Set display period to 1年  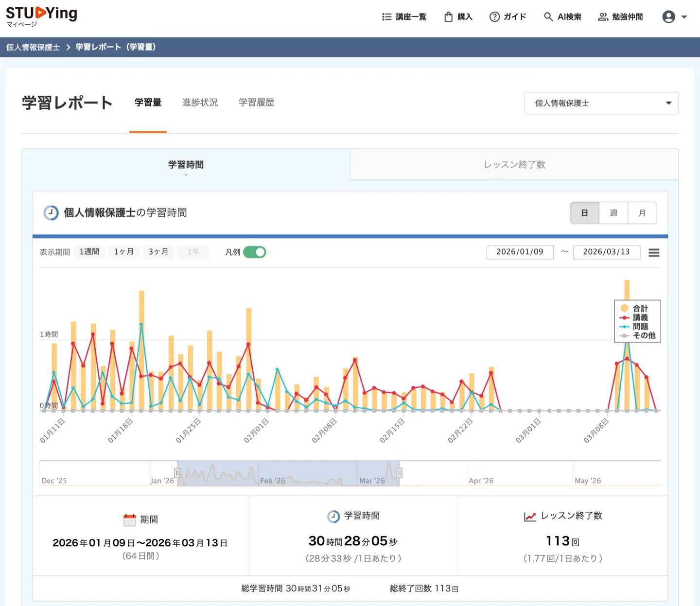click(x=193, y=252)
